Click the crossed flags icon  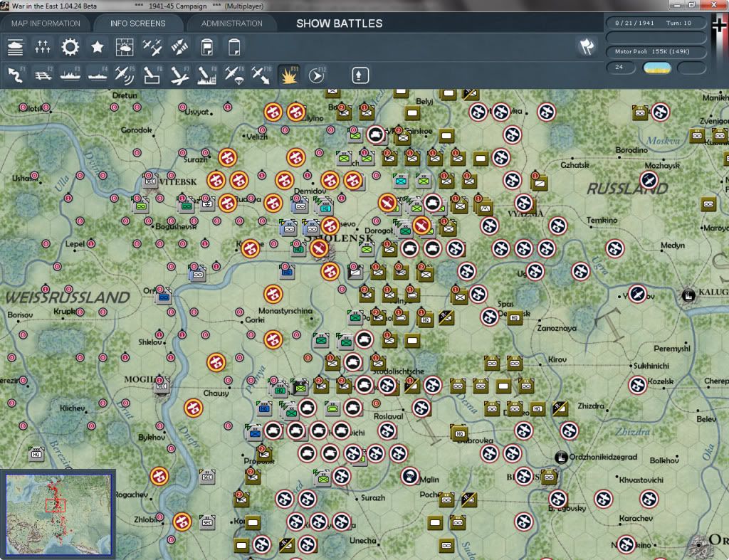587,46
